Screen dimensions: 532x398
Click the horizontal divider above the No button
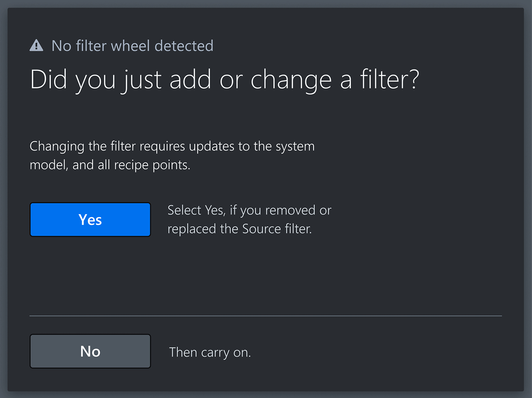coord(266,315)
